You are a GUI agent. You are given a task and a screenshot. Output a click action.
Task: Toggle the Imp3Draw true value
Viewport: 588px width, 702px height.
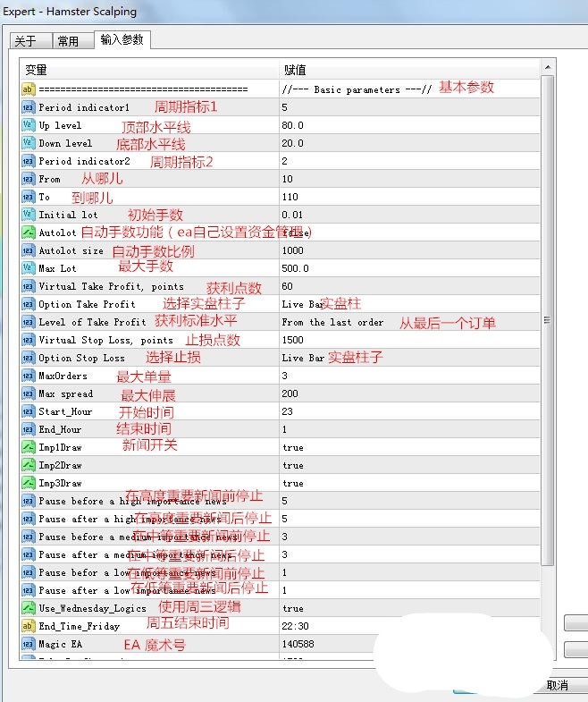(x=293, y=483)
